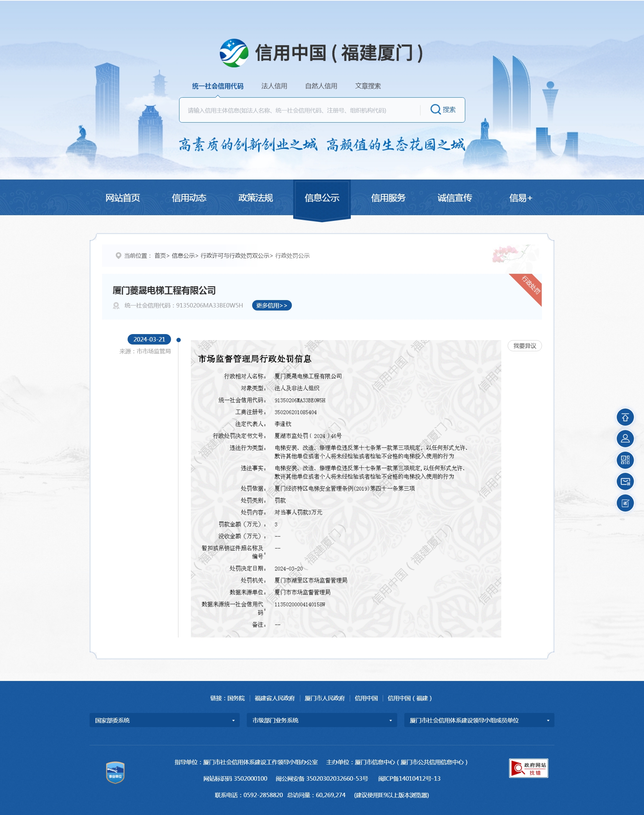The width and height of the screenshot is (644, 815).
Task: Open the 国务院 footer link
Action: tap(236, 698)
